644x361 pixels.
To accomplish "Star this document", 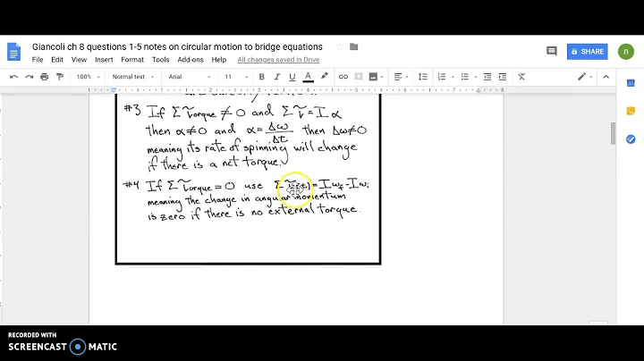I will 340,46.
